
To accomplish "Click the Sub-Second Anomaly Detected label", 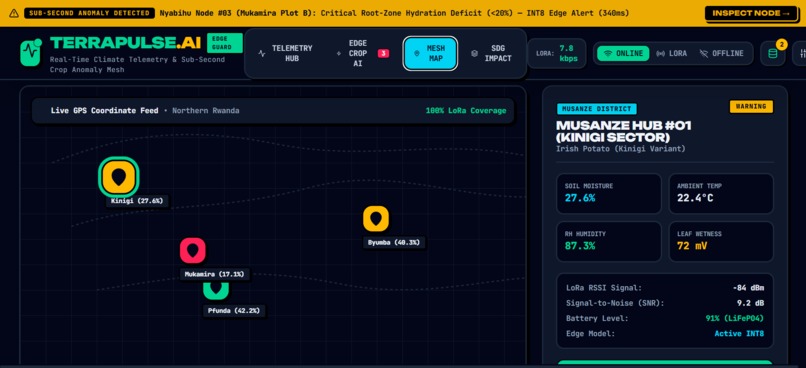I will [89, 13].
